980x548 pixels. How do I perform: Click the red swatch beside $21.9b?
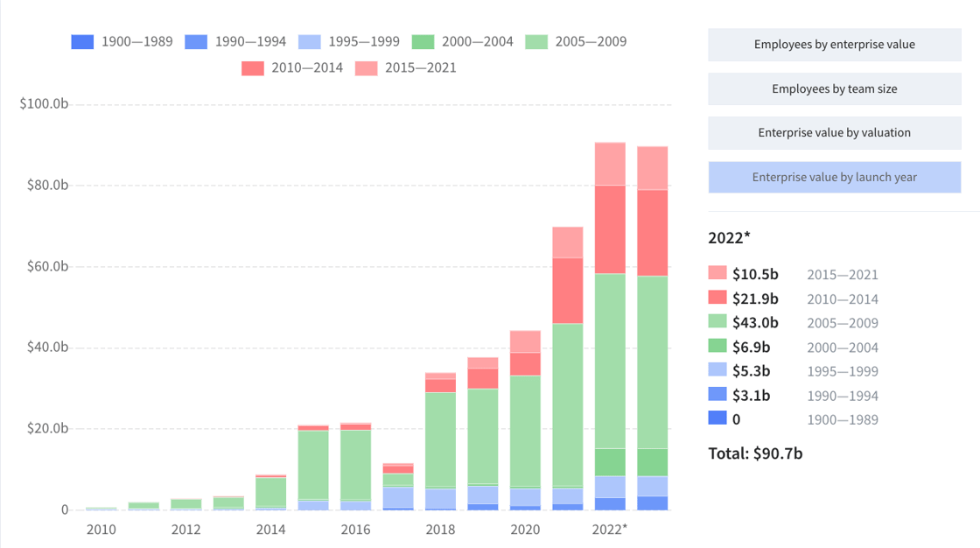pyautogui.click(x=717, y=297)
